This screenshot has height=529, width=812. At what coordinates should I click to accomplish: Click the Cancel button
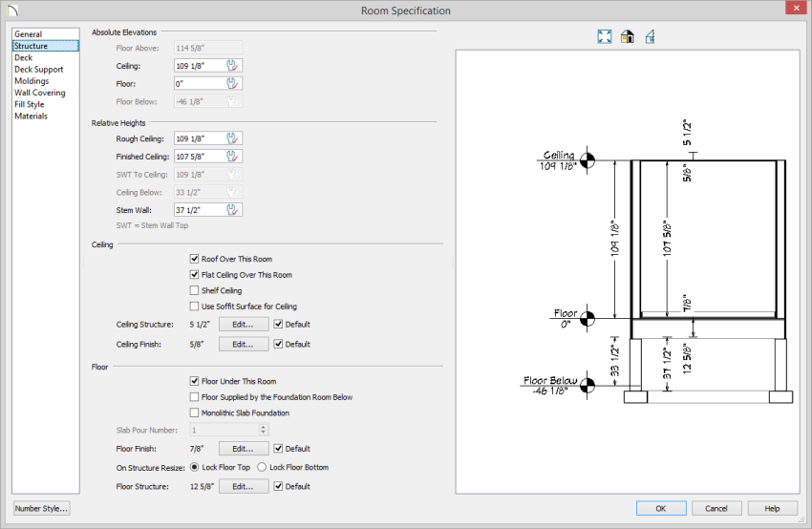tap(716, 508)
